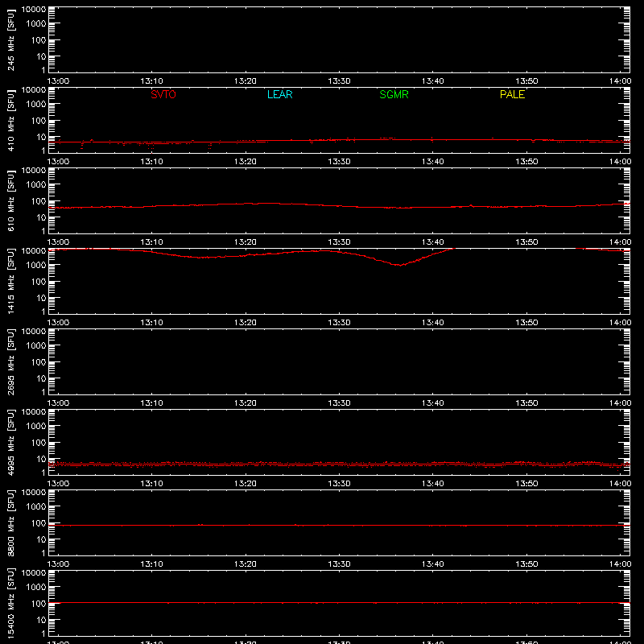This screenshot has height=644, width=644.
Task: Select the 610 MHz [SFU] axis title
Action: pyautogui.click(x=10, y=200)
